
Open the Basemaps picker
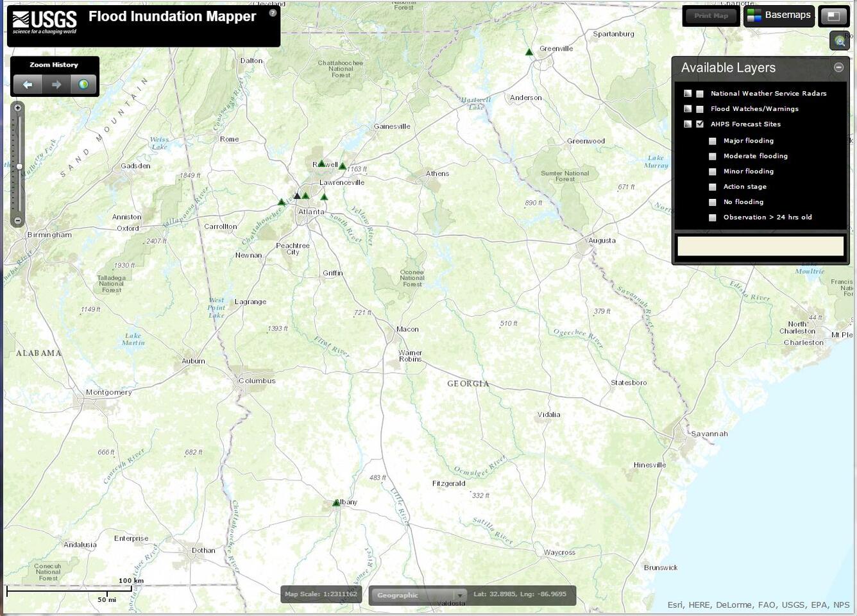[779, 15]
